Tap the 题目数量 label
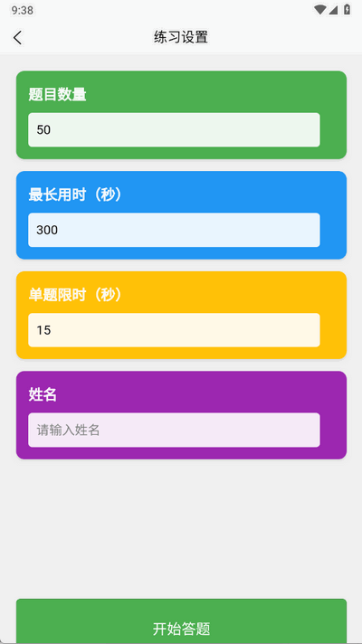This screenshot has height=644, width=362. tap(57, 94)
